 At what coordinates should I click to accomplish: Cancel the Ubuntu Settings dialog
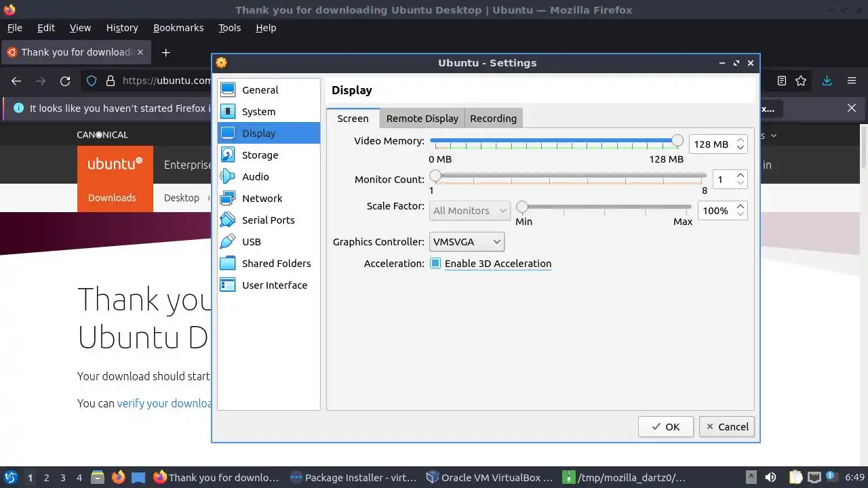pyautogui.click(x=727, y=427)
